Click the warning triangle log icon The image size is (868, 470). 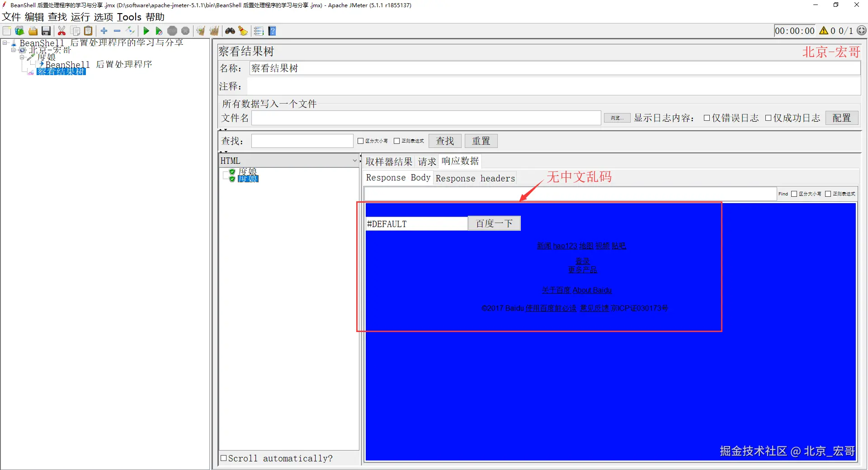(x=824, y=31)
